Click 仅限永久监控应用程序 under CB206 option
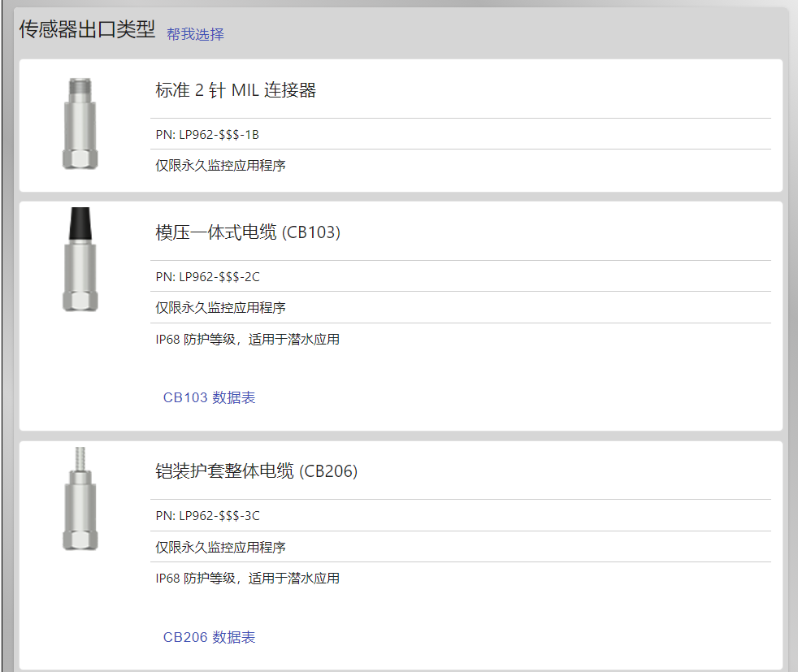The height and width of the screenshot is (672, 798). click(220, 547)
